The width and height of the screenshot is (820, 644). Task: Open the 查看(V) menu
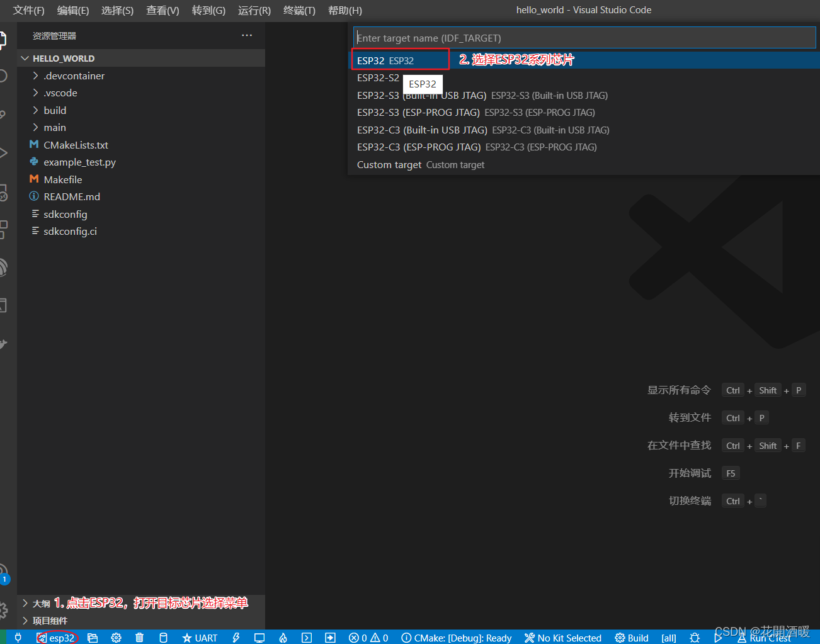(x=162, y=10)
